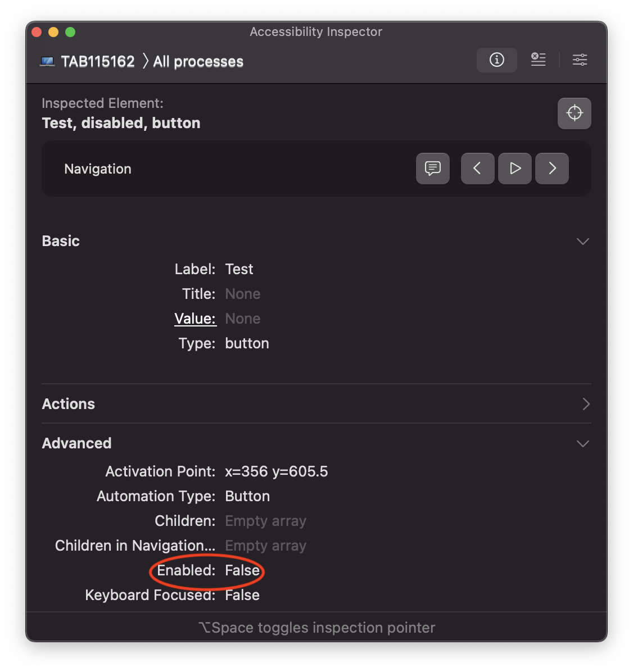Switch to the Audit view icon
The image size is (633, 672).
[x=538, y=60]
